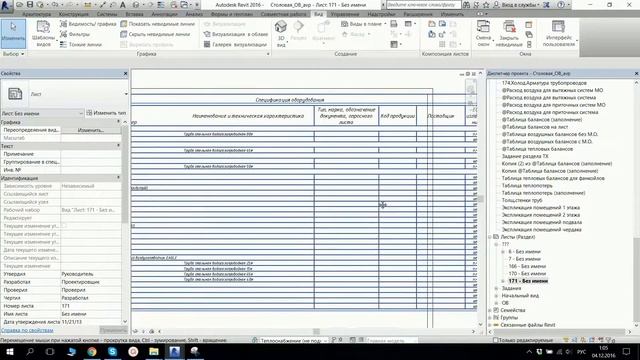
Task: Collapse the Текст properties section
Action: [x=119, y=146]
